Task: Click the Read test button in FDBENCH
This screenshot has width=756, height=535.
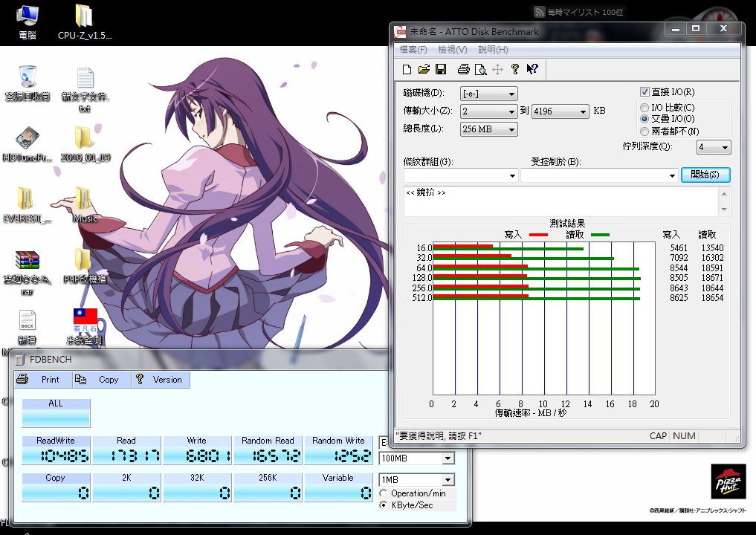Action: pos(126,450)
